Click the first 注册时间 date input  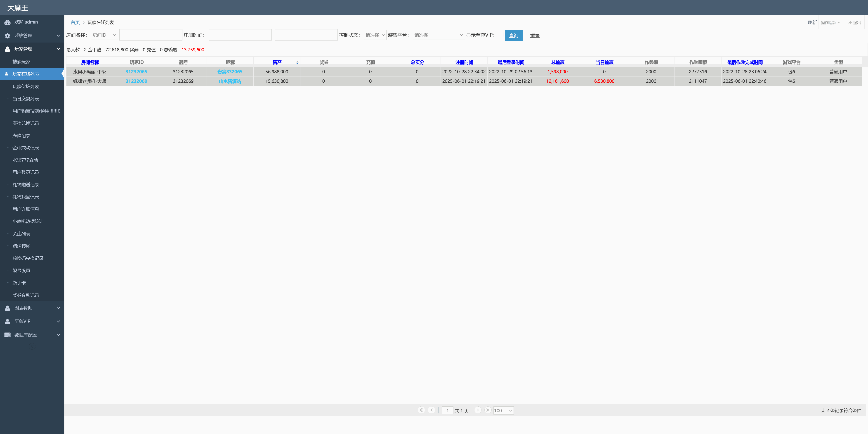point(240,35)
